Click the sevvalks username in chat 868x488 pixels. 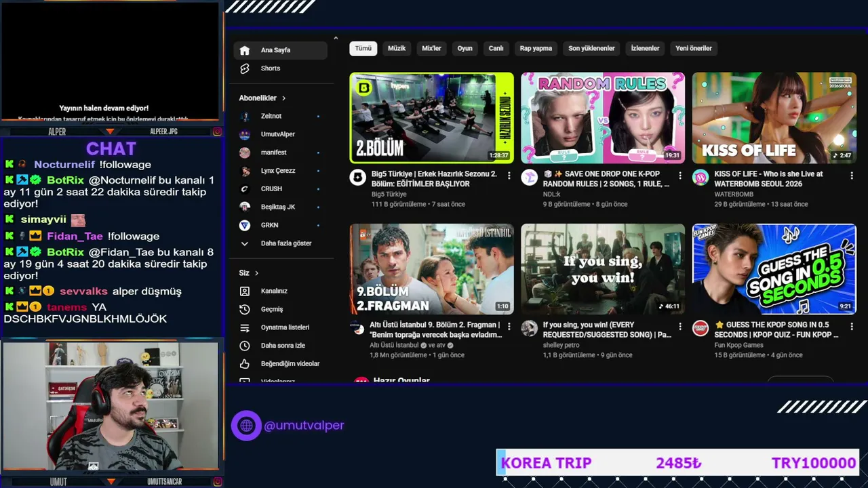coord(83,291)
